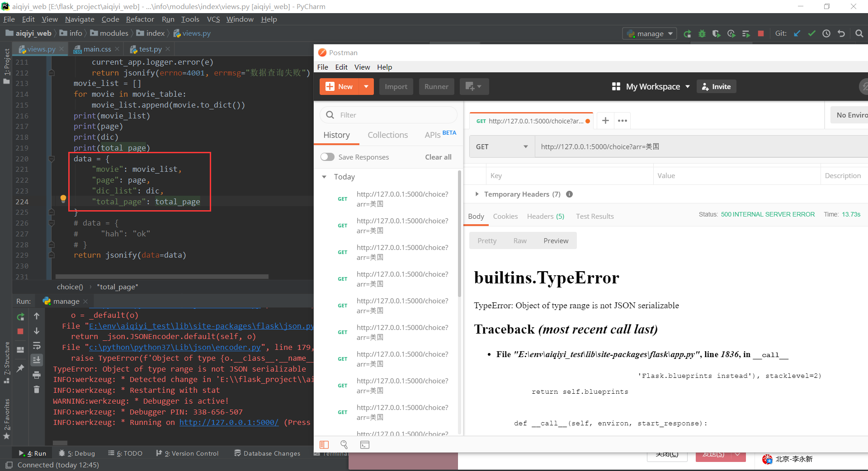The height and width of the screenshot is (471, 868).
Task: Click Git commit checkmark icon
Action: (x=812, y=33)
